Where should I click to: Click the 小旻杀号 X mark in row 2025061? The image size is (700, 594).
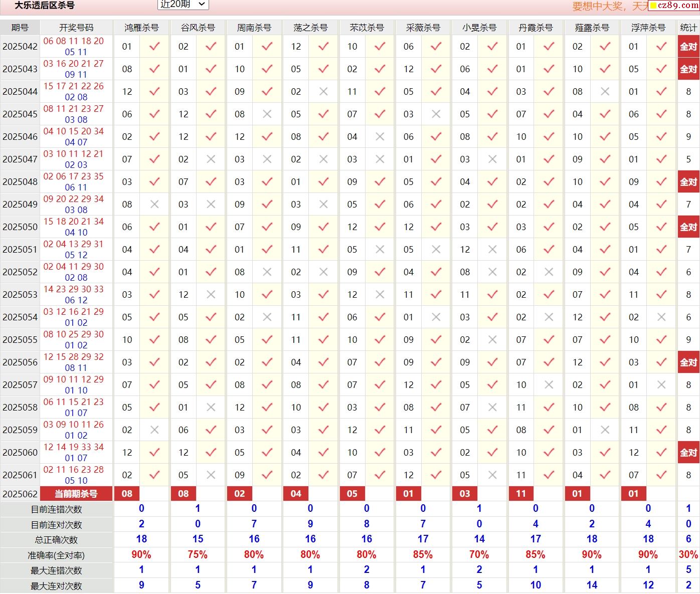492,475
